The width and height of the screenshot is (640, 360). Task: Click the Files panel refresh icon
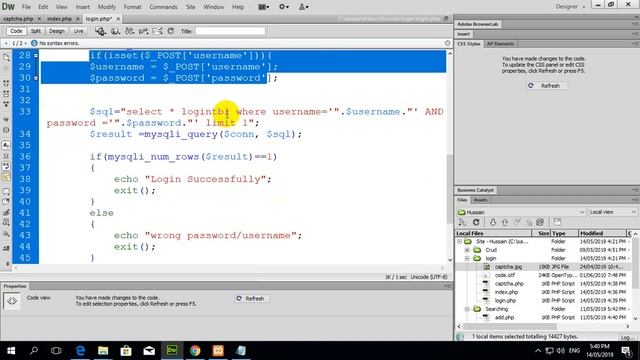click(x=476, y=222)
